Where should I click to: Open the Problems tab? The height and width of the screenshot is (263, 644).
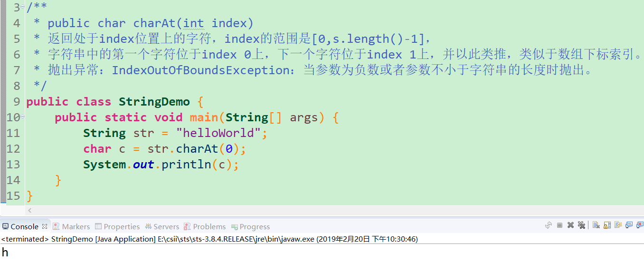(x=205, y=227)
